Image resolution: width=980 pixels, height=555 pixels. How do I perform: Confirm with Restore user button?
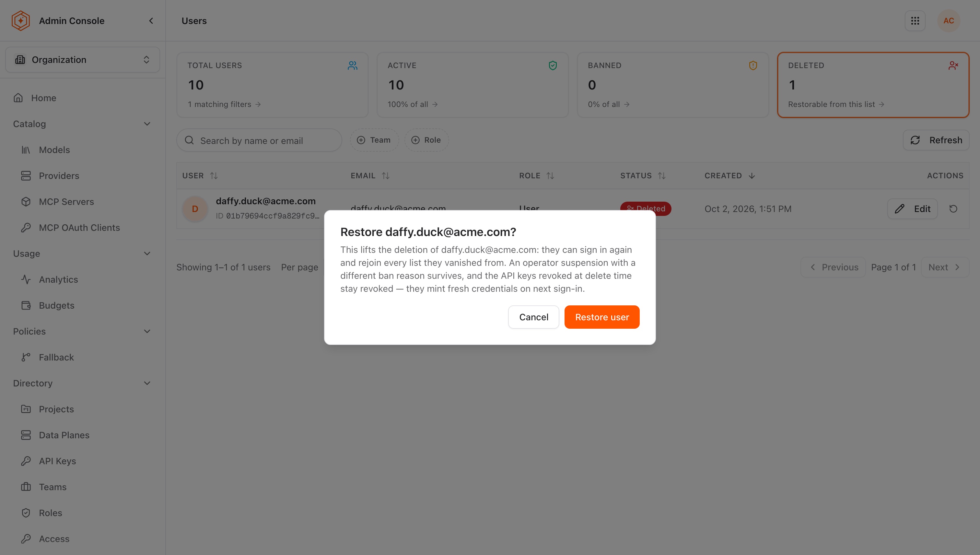pyautogui.click(x=601, y=317)
